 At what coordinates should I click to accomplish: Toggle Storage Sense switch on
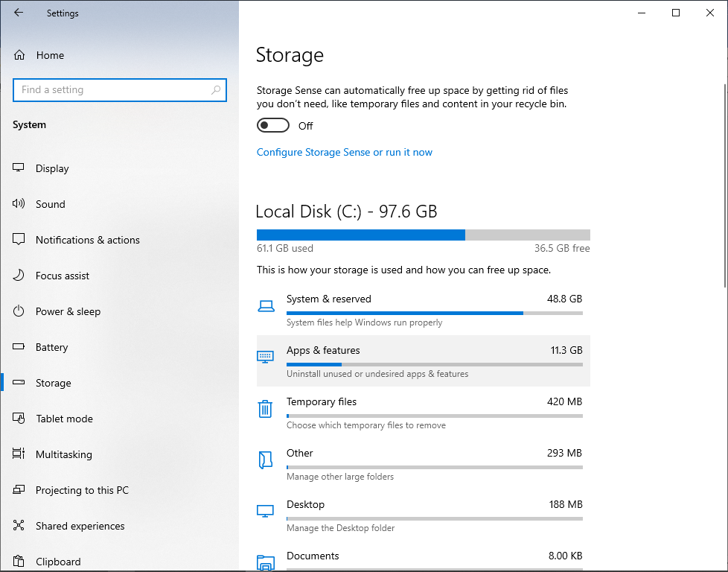272,126
